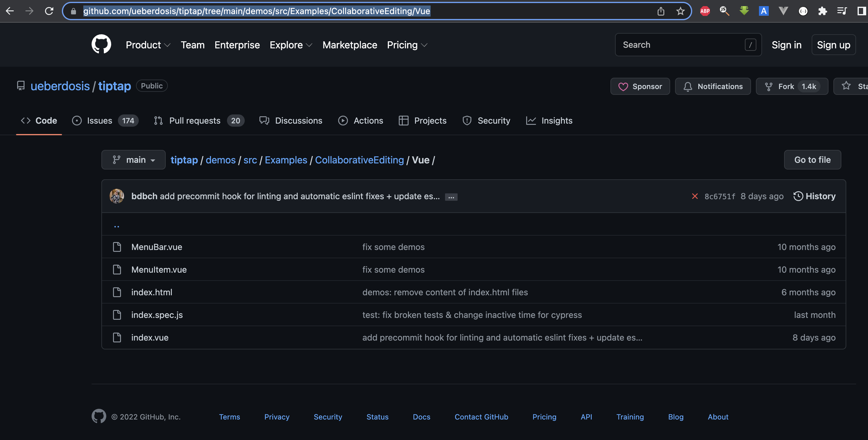Expand the Product menu
This screenshot has height=440, width=868.
[148, 45]
